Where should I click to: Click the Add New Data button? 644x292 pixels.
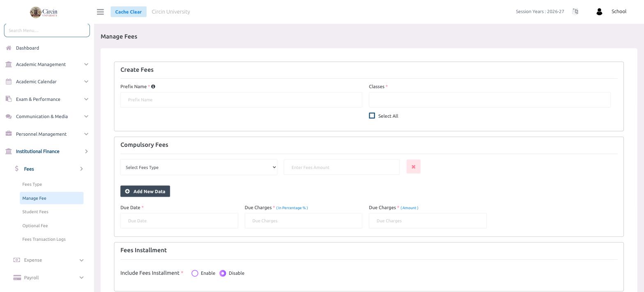[145, 192]
